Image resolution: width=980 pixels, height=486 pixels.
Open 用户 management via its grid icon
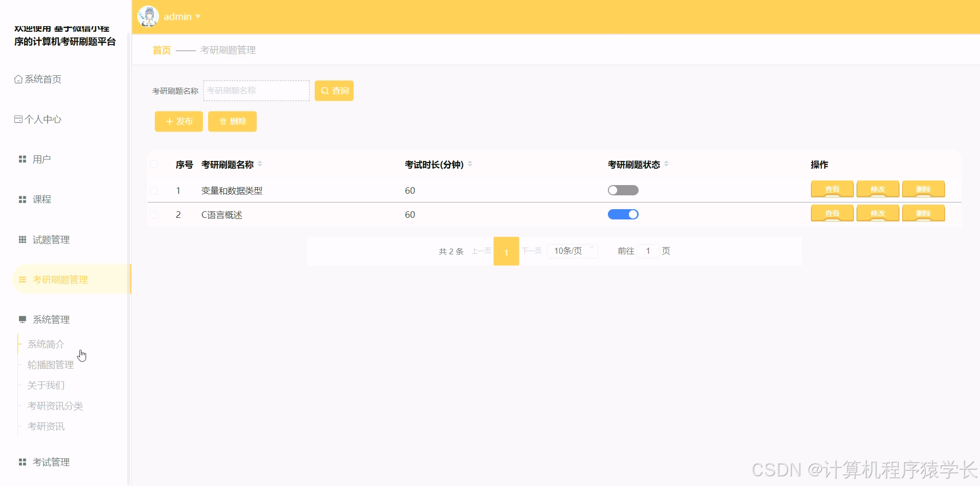(23, 159)
